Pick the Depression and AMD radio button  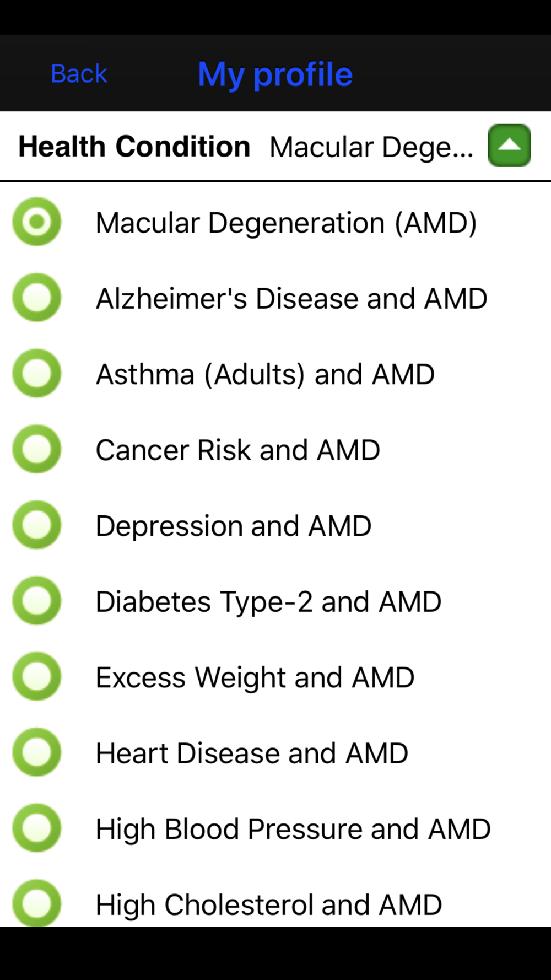[37, 525]
